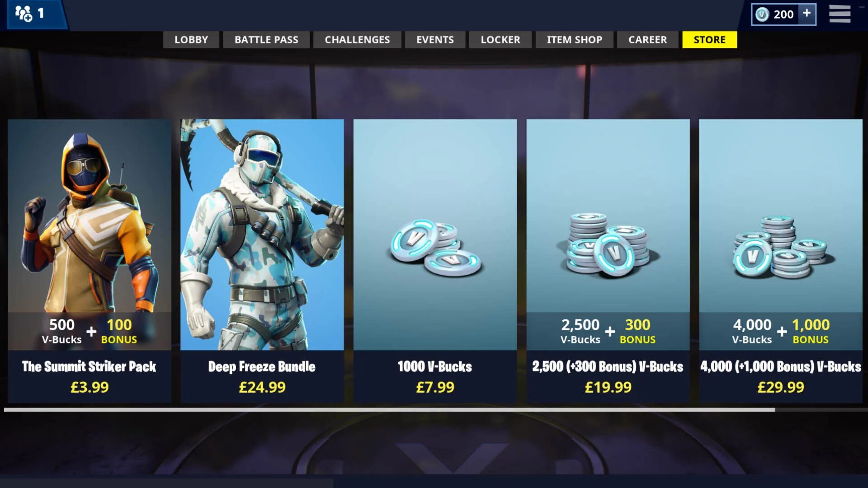Open the hamburger main menu
This screenshot has width=868, height=488.
840,14
